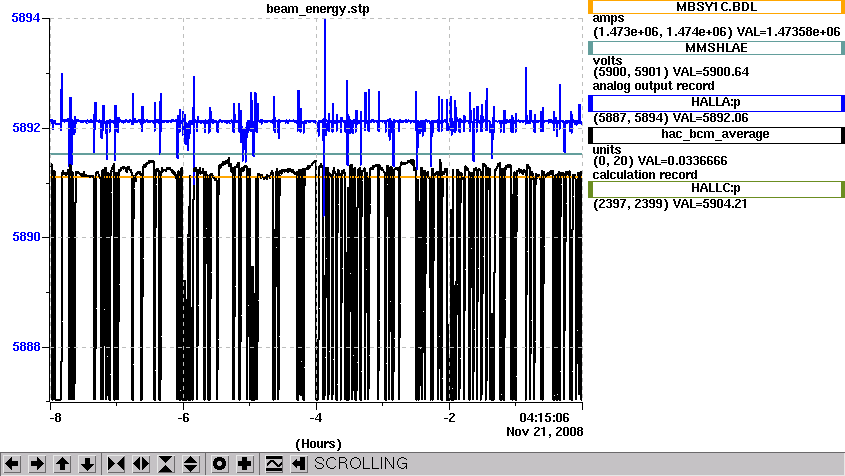The height and width of the screenshot is (476, 845).
Task: Click the circle auto-scale toolbar icon
Action: point(219,464)
